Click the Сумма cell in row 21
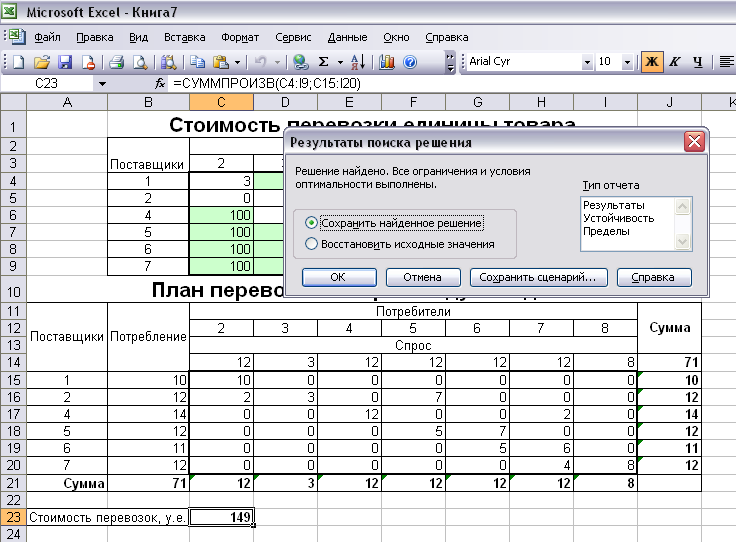 click(x=68, y=483)
